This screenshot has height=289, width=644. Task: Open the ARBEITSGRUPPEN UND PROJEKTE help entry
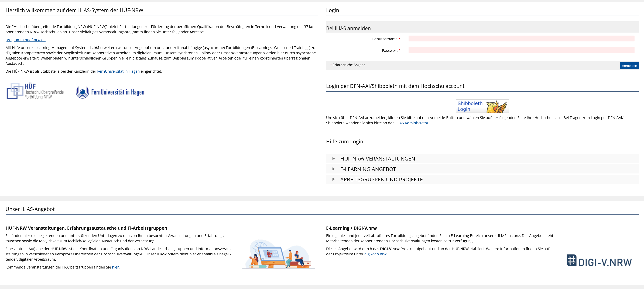pos(482,179)
